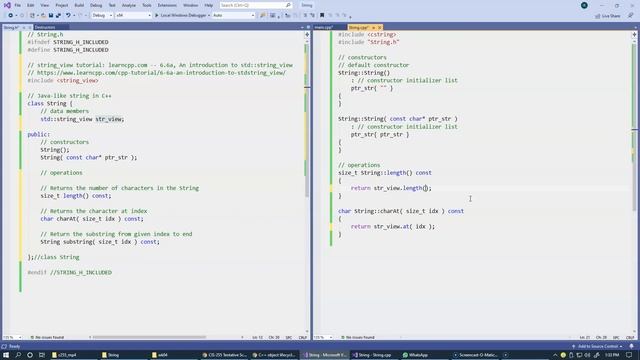Viewport: 640px width, 360px height.
Task: Click the Visual Studio logo icon
Action: click(x=7, y=5)
